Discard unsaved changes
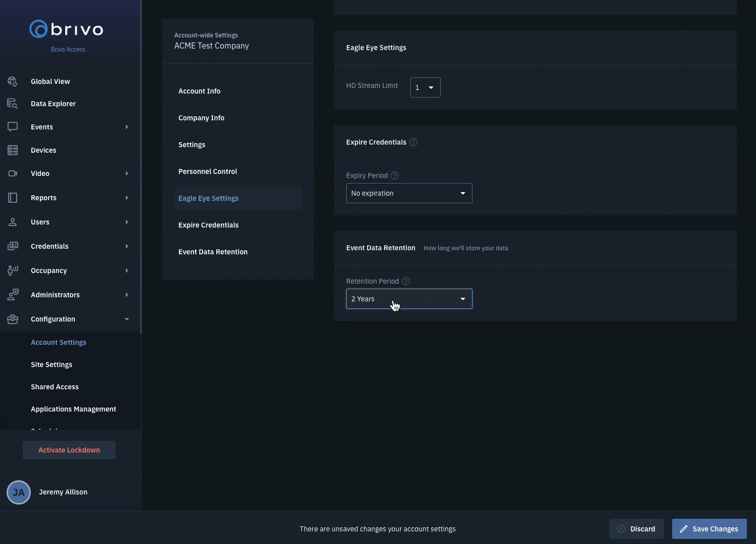The width and height of the screenshot is (756, 544). pyautogui.click(x=636, y=529)
